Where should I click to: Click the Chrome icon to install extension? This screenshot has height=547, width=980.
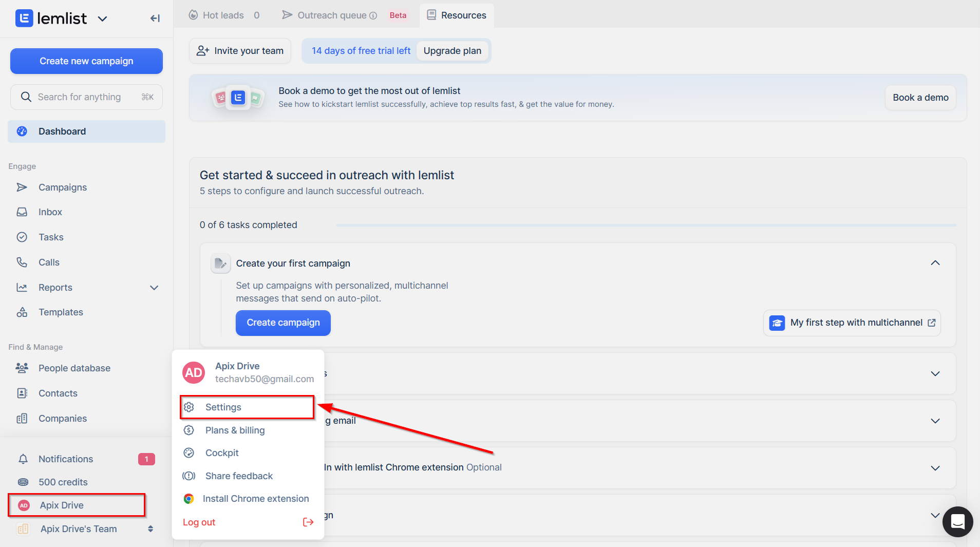tap(189, 499)
